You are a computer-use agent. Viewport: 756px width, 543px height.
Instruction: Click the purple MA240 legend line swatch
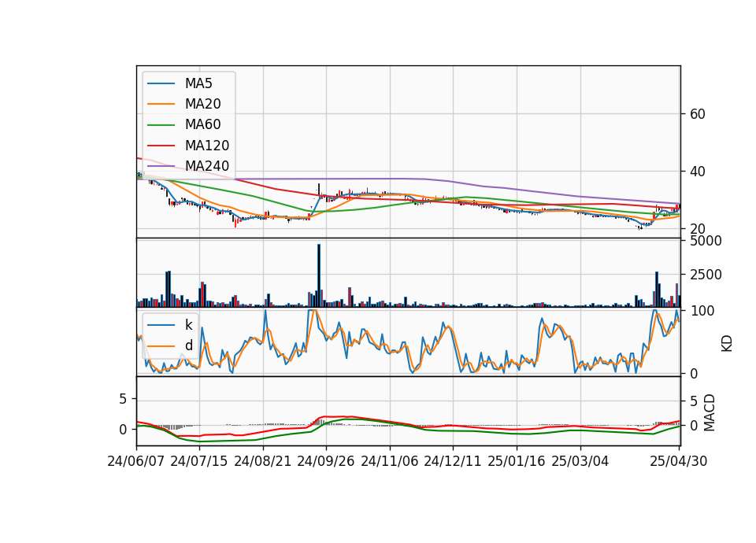(161, 166)
